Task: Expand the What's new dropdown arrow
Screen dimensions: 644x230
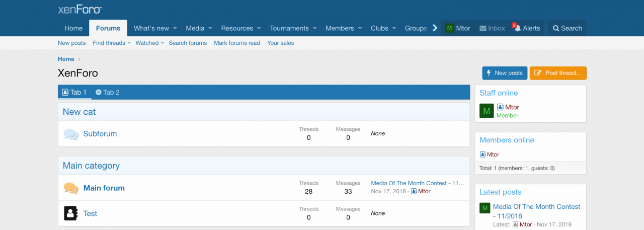Action: [x=175, y=28]
